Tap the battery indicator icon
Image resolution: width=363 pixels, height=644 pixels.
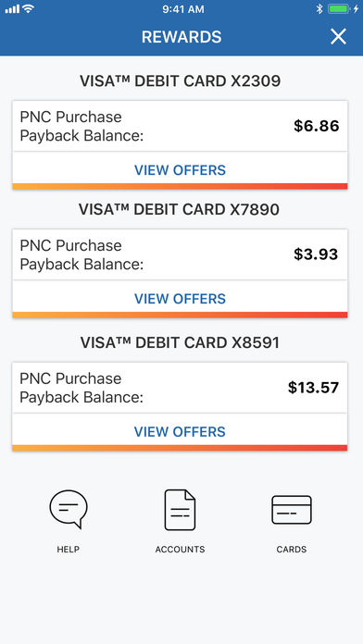click(339, 8)
